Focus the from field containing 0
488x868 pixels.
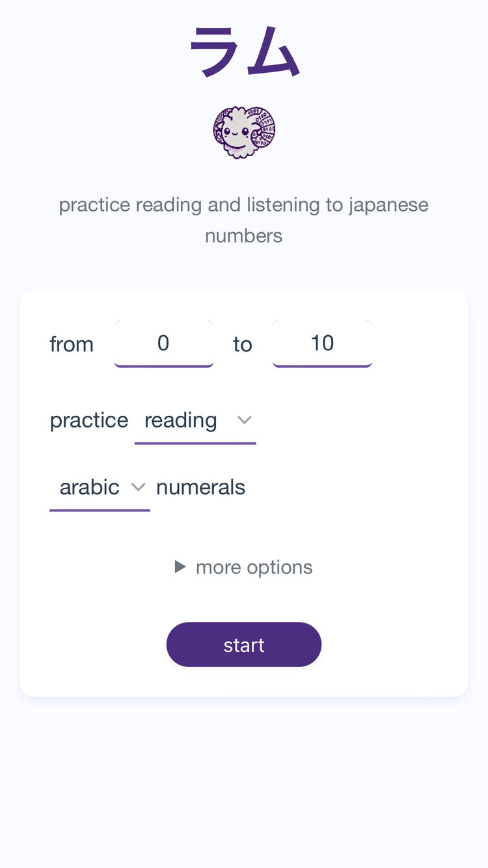point(164,344)
